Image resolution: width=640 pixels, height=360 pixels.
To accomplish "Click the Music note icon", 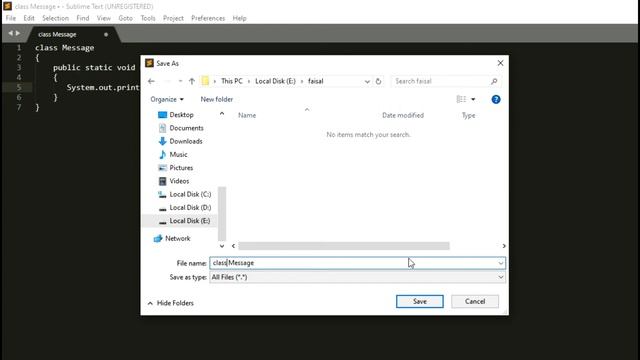I will click(x=162, y=154).
